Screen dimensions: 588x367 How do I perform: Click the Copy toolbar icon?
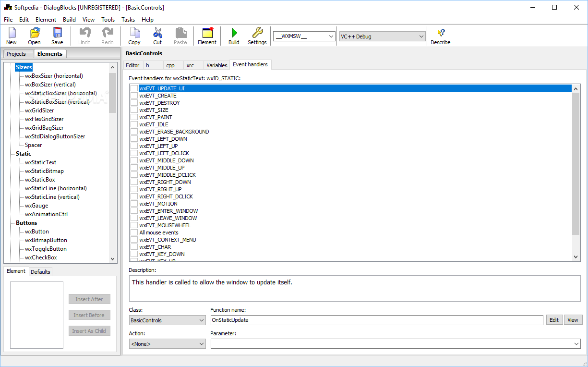[135, 33]
